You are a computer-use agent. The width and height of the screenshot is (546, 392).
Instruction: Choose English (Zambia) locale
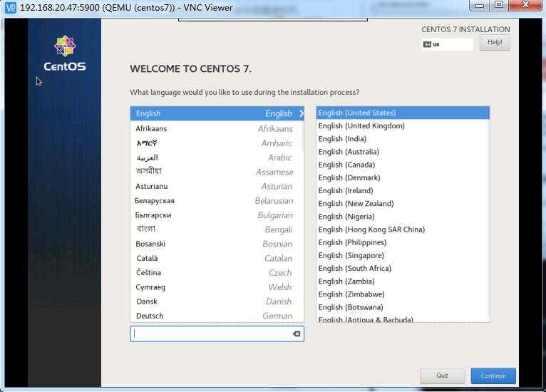(x=403, y=282)
